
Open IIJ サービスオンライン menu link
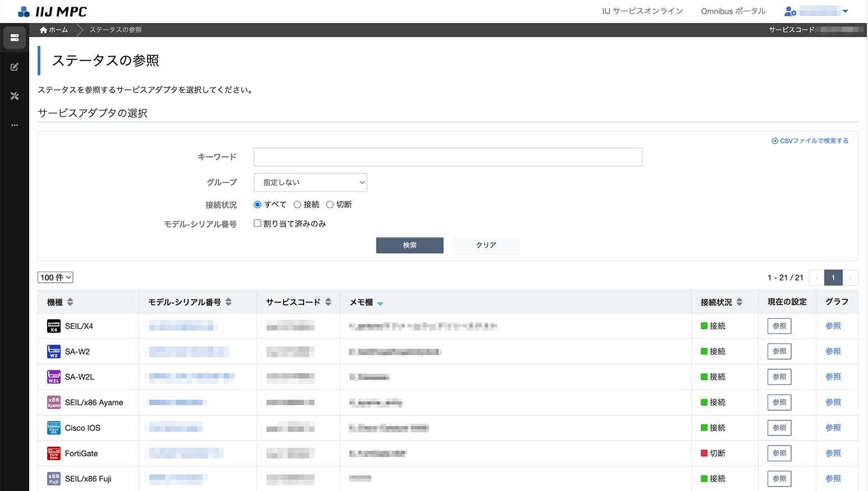[x=642, y=11]
